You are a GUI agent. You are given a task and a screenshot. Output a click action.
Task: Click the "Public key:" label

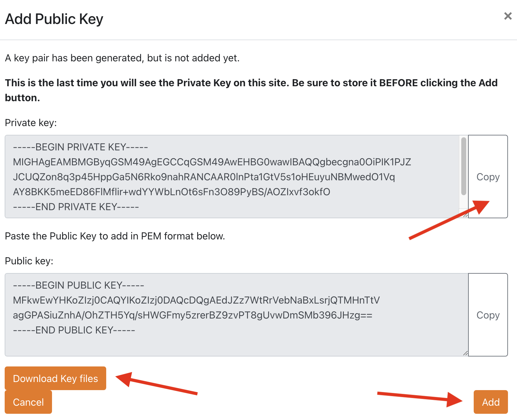click(x=29, y=261)
